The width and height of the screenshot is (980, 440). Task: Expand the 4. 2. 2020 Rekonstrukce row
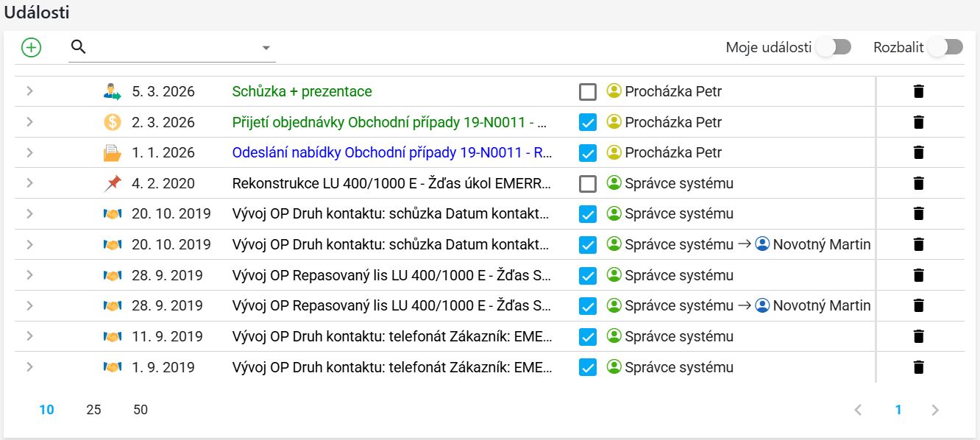[29, 183]
